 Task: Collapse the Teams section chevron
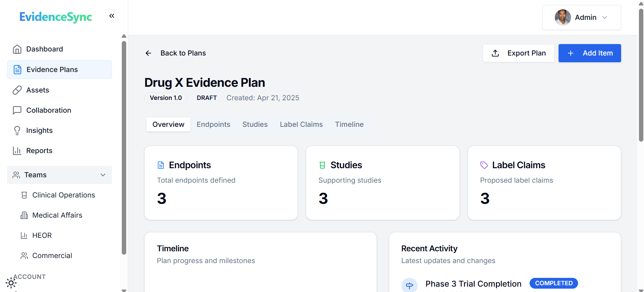click(103, 175)
